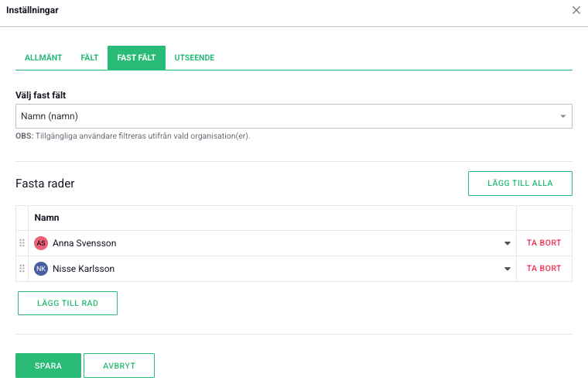The image size is (588, 388).
Task: Open the Fält tab
Action: coord(89,58)
